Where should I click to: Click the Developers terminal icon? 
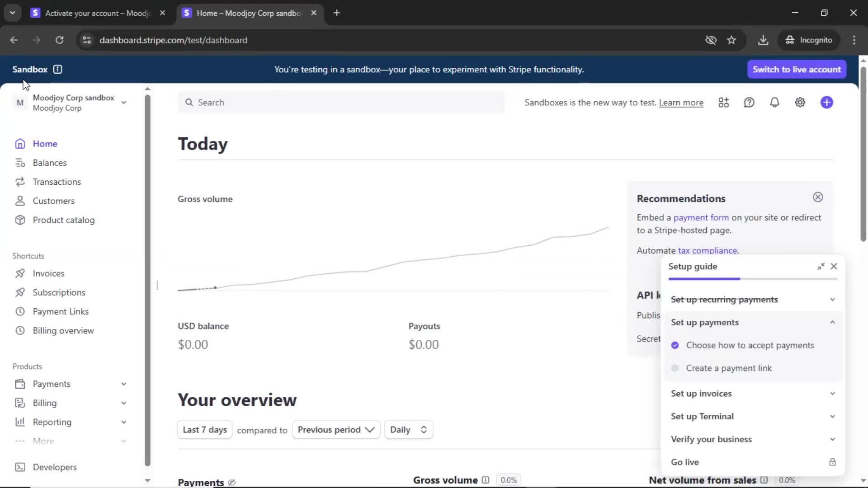click(20, 467)
